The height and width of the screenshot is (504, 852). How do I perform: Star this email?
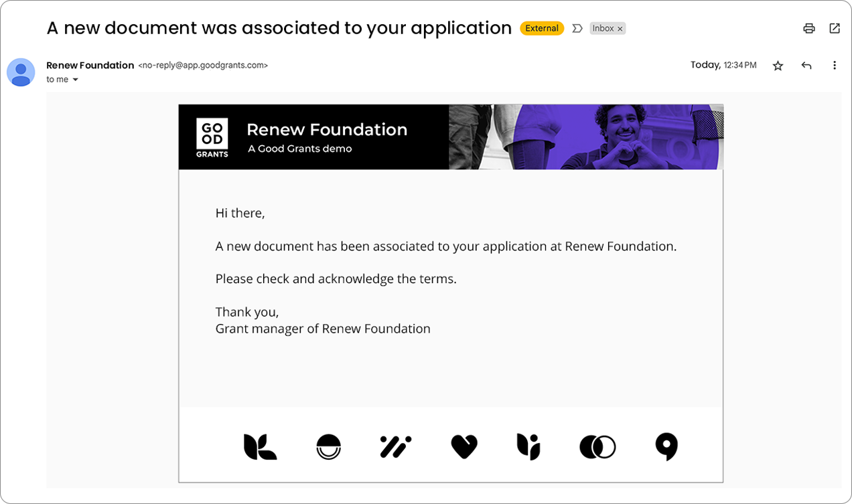(778, 65)
